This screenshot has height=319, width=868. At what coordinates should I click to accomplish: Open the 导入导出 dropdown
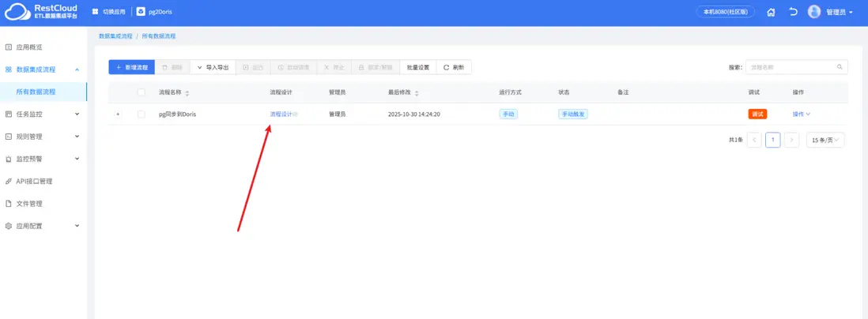[213, 67]
